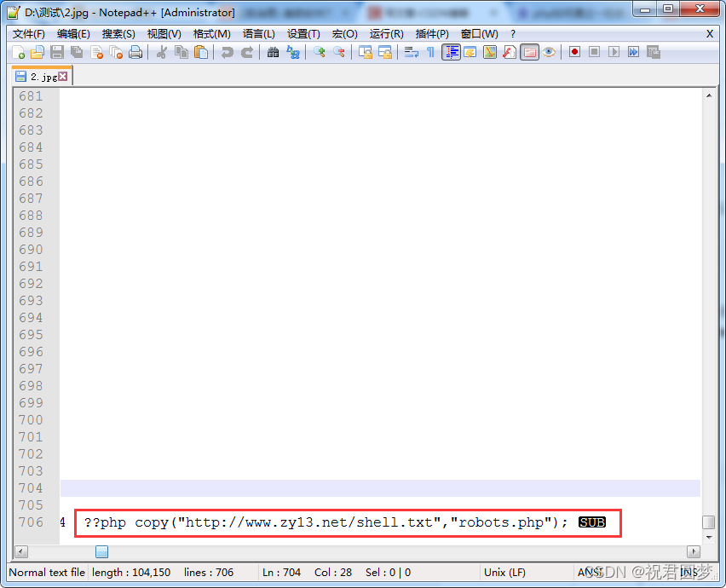The width and height of the screenshot is (726, 588).
Task: Toggle the word wrap button
Action: [x=411, y=52]
